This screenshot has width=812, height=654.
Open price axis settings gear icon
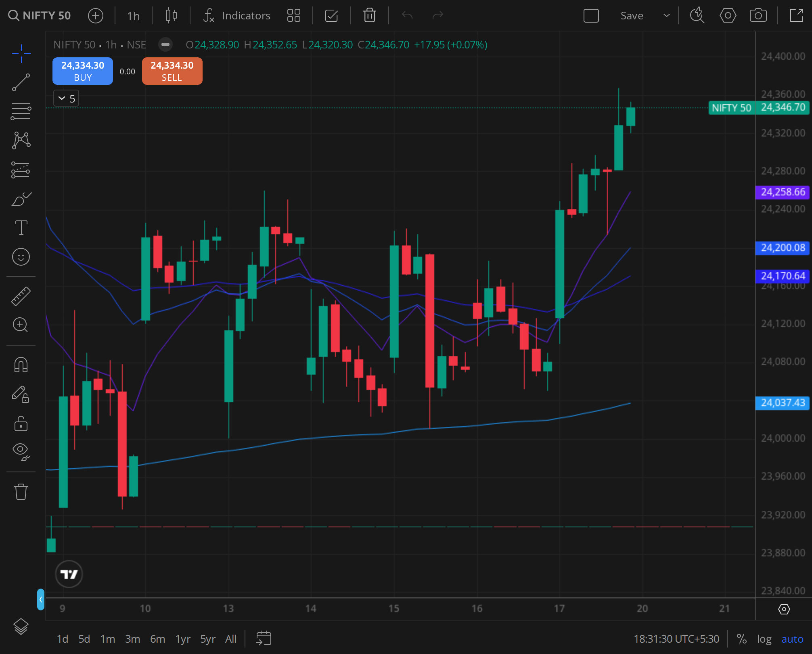click(784, 609)
